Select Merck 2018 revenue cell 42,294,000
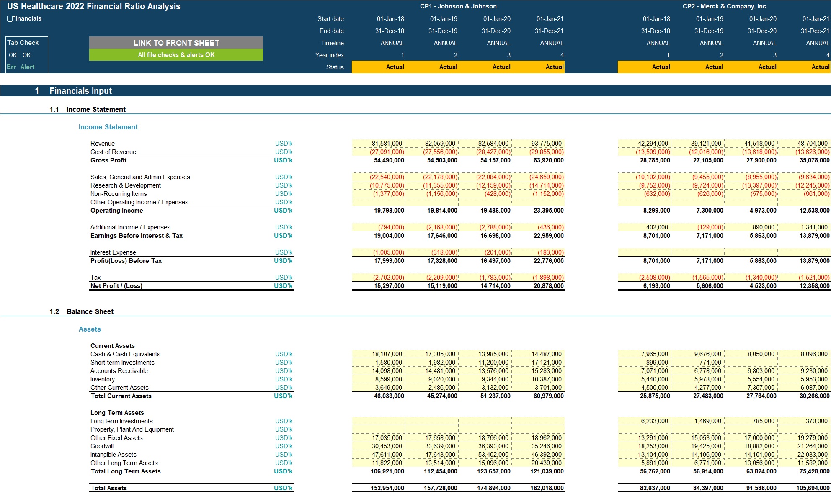 pyautogui.click(x=645, y=144)
